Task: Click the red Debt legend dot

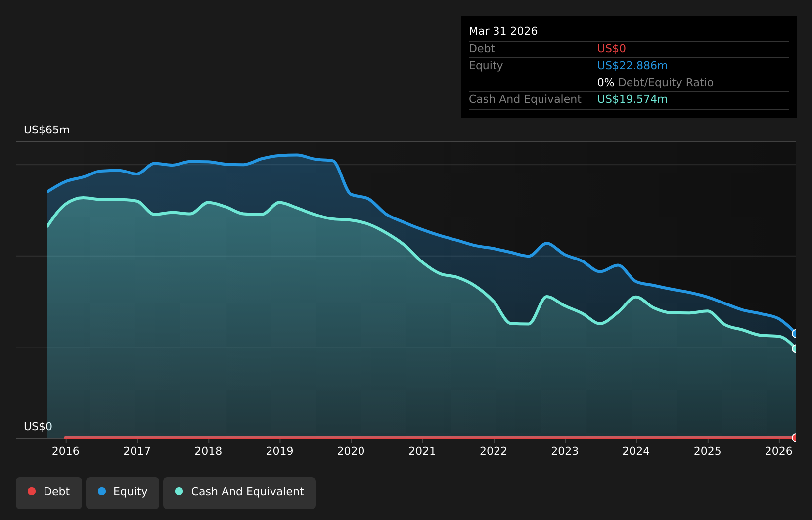Action: pos(32,491)
